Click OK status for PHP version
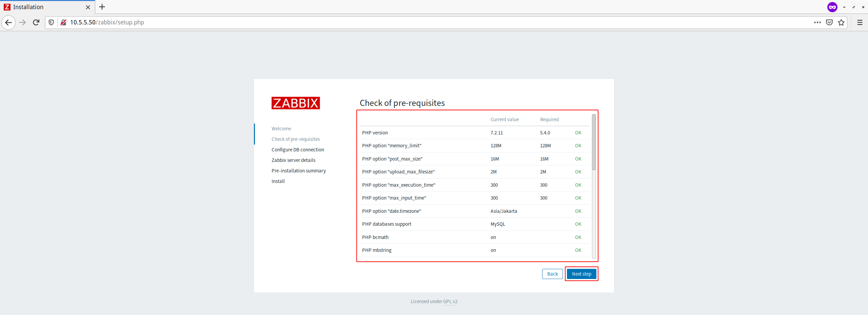 point(578,133)
